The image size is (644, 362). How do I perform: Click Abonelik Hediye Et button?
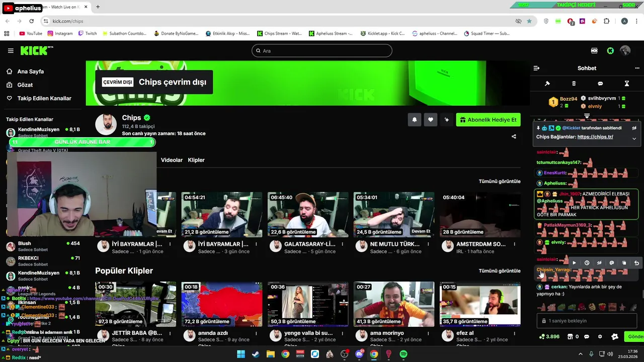coord(488,120)
